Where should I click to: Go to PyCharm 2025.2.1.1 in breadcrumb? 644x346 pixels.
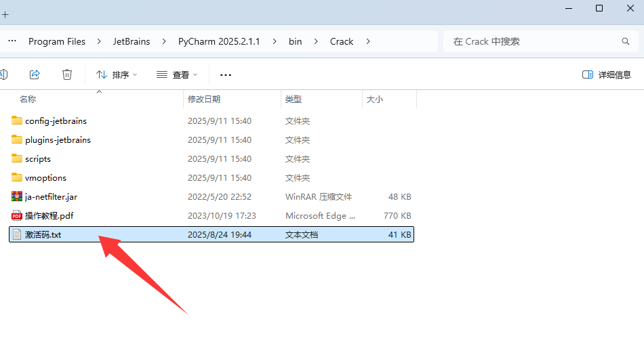(x=219, y=41)
